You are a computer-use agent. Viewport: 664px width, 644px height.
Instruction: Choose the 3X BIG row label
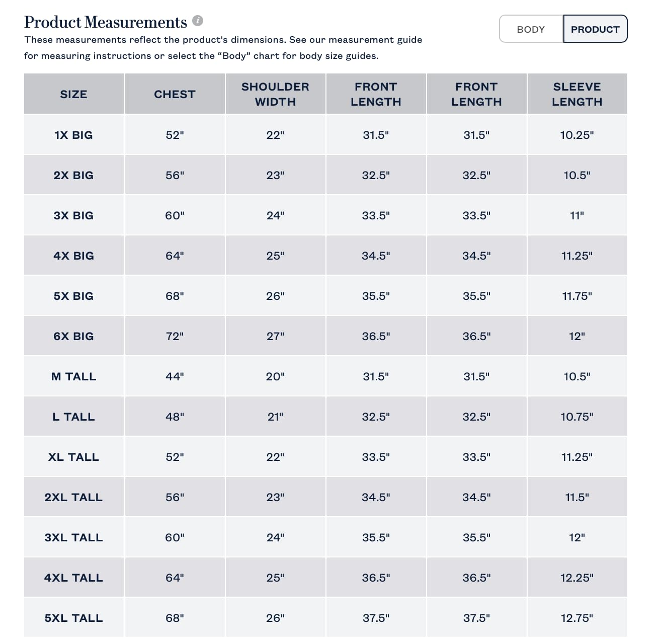pyautogui.click(x=74, y=215)
